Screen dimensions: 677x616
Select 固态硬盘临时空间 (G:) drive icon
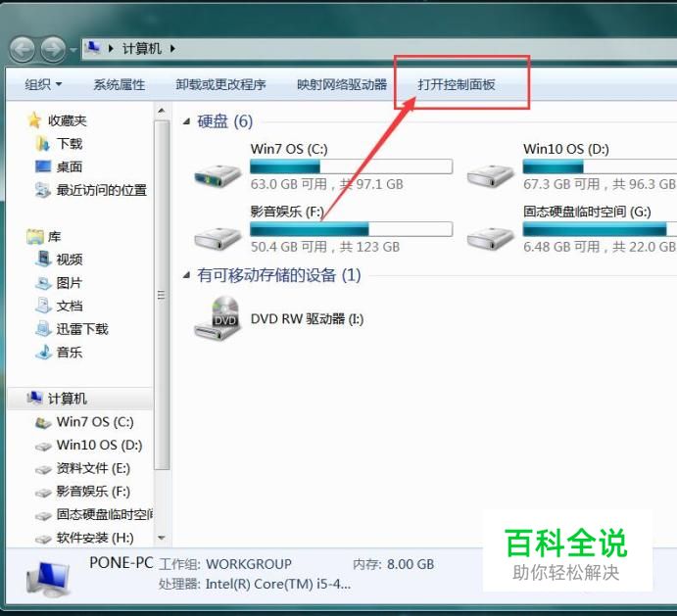(x=491, y=238)
